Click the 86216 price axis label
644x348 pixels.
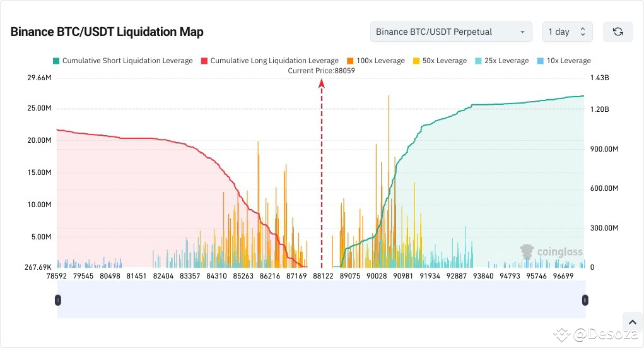[270, 276]
